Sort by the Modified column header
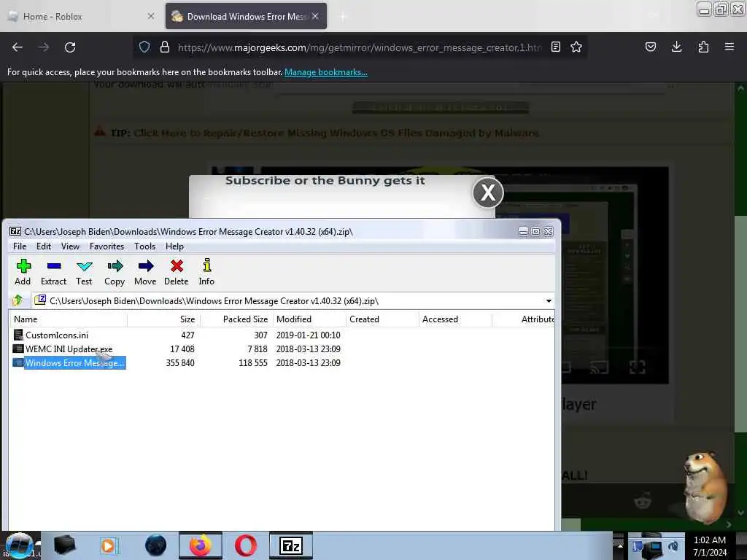The width and height of the screenshot is (747, 560). tap(309, 319)
